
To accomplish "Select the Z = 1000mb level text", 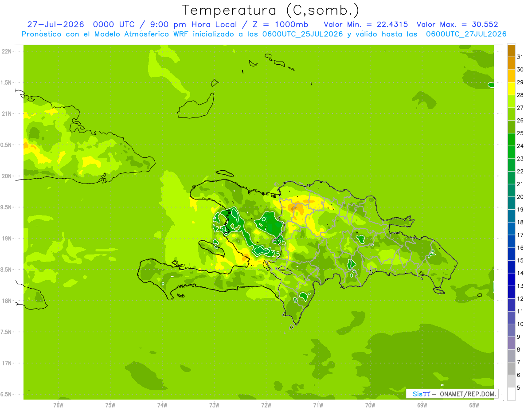I will [x=278, y=24].
